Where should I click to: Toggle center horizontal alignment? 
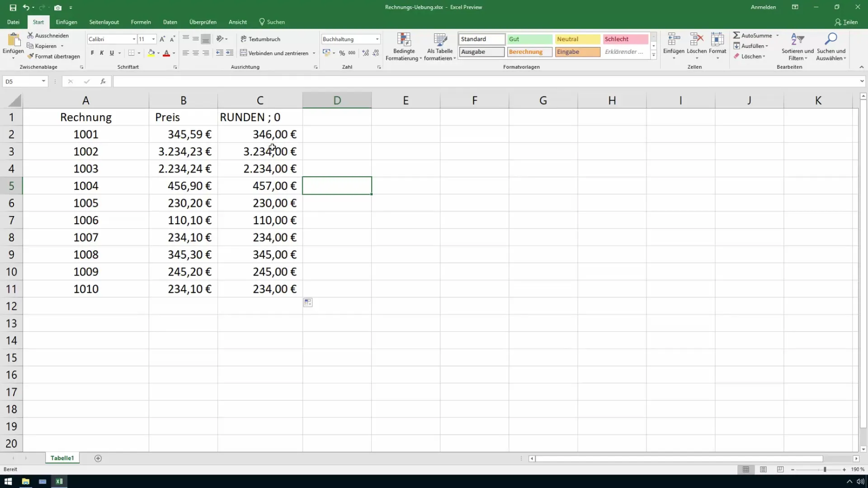click(x=196, y=53)
